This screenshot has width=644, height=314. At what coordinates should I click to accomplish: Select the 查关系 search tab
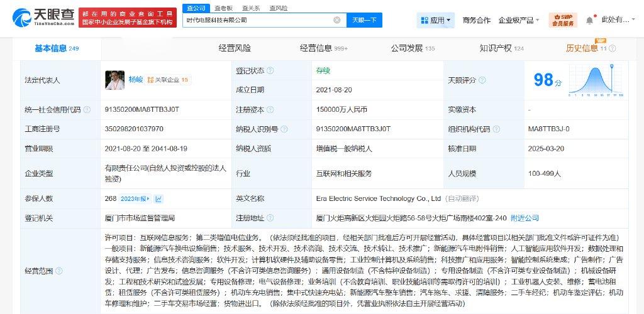pyautogui.click(x=251, y=8)
